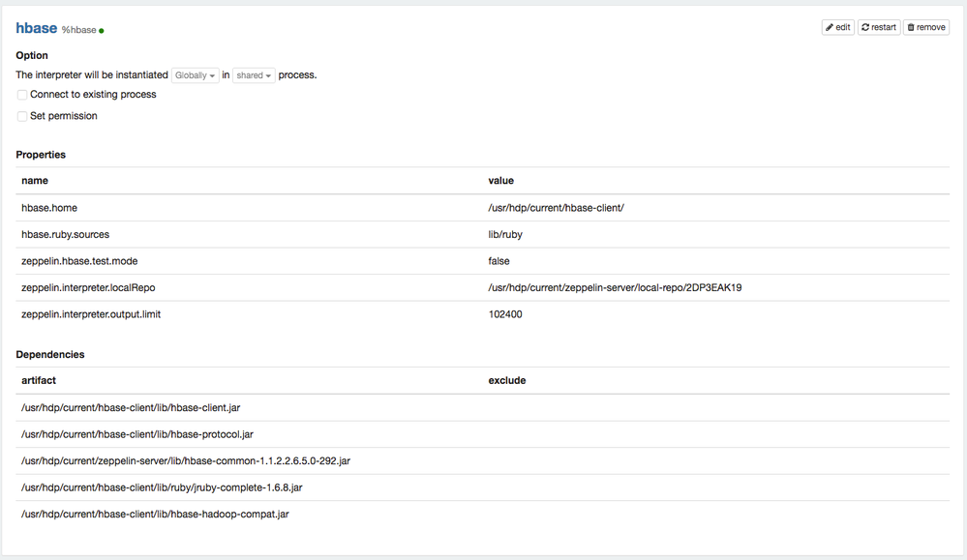The height and width of the screenshot is (560, 967).
Task: Select the hbase.home property value
Action: [557, 208]
